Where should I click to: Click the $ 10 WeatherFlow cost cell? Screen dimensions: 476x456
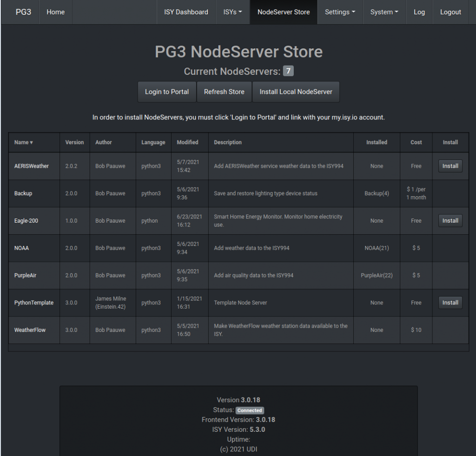pos(416,330)
